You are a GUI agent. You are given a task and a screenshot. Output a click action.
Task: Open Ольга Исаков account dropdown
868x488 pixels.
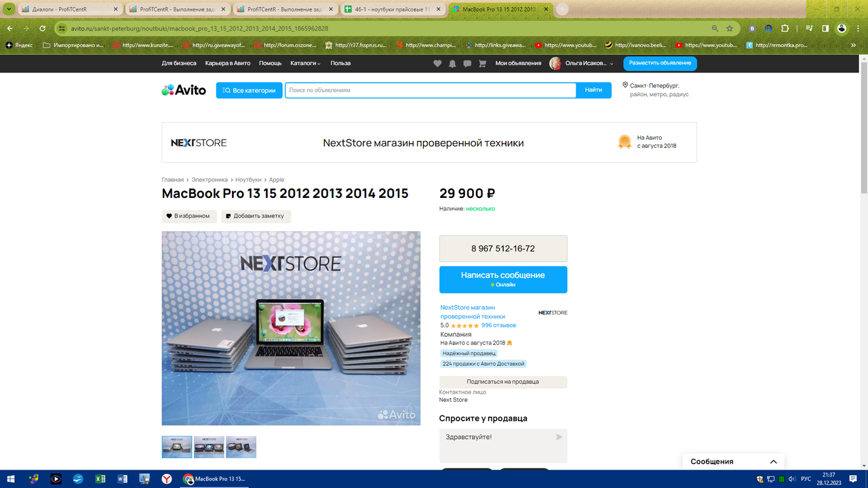[589, 63]
